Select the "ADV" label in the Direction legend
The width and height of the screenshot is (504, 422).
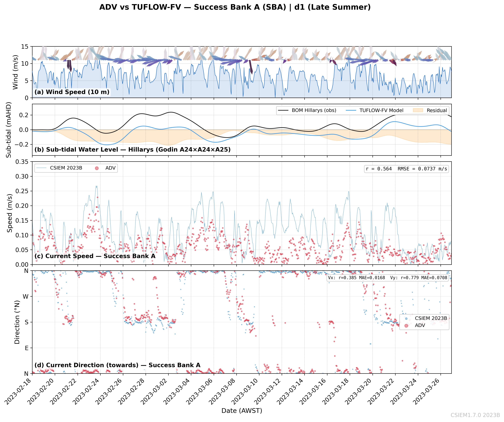[420, 325]
